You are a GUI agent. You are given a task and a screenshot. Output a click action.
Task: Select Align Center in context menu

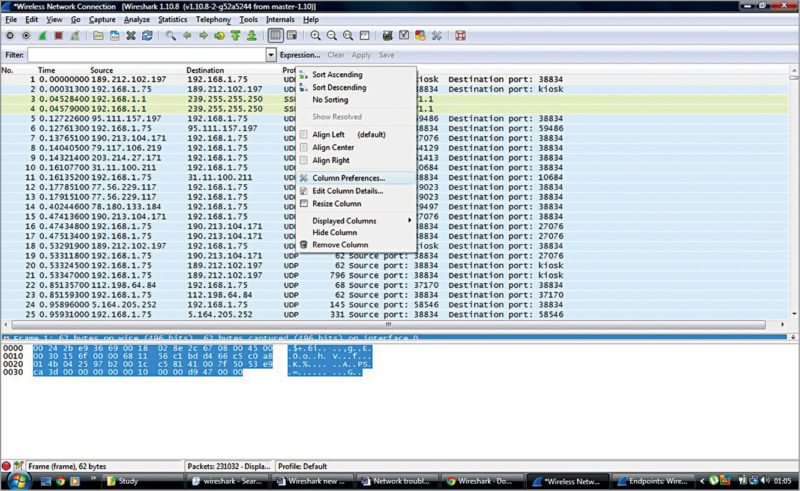point(334,147)
